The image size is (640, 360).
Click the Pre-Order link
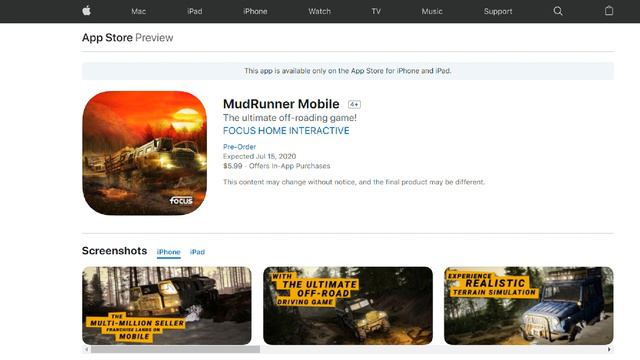(x=239, y=147)
